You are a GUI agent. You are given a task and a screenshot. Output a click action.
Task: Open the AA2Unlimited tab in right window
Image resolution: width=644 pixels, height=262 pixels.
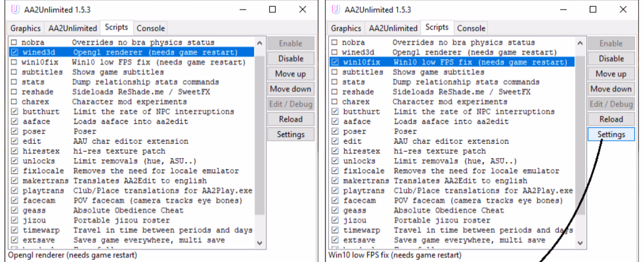pos(393,28)
